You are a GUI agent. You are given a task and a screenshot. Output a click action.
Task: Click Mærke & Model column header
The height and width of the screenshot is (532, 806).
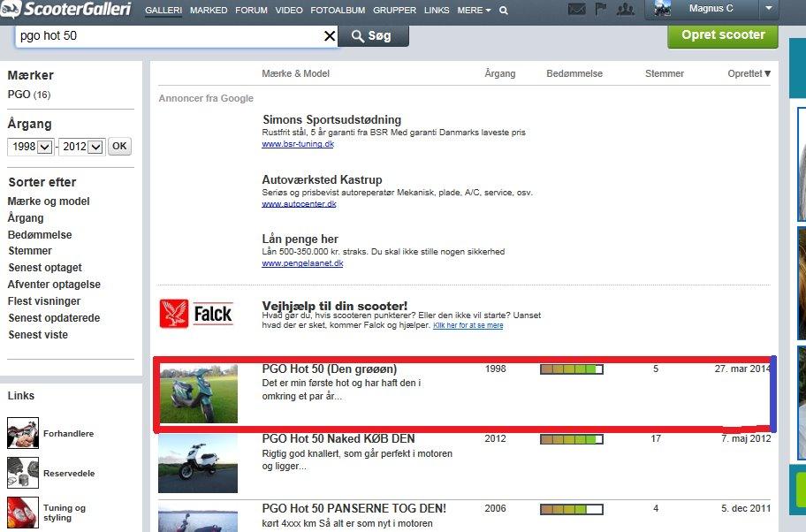pyautogui.click(x=295, y=73)
